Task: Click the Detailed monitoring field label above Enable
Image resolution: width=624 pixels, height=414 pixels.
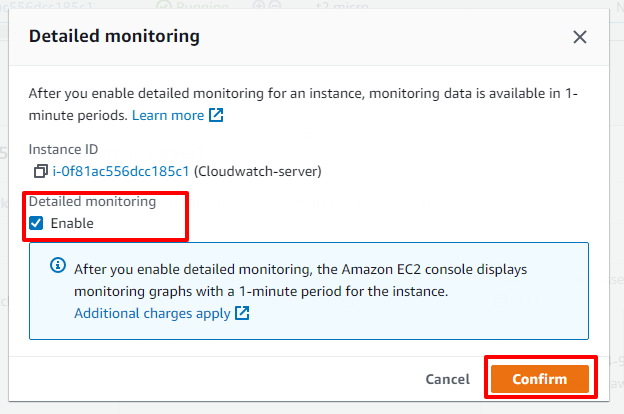Action: point(92,201)
